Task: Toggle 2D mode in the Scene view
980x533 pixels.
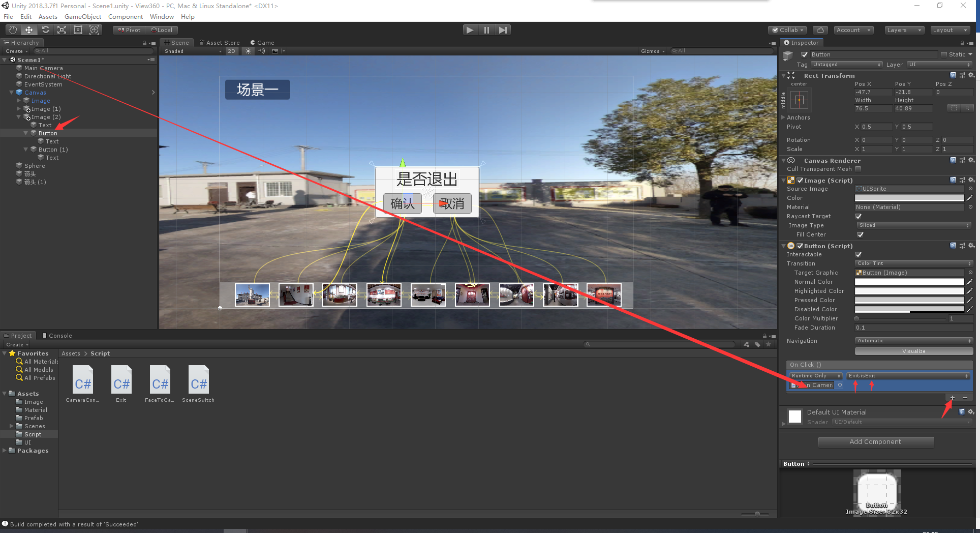Action: tap(232, 51)
